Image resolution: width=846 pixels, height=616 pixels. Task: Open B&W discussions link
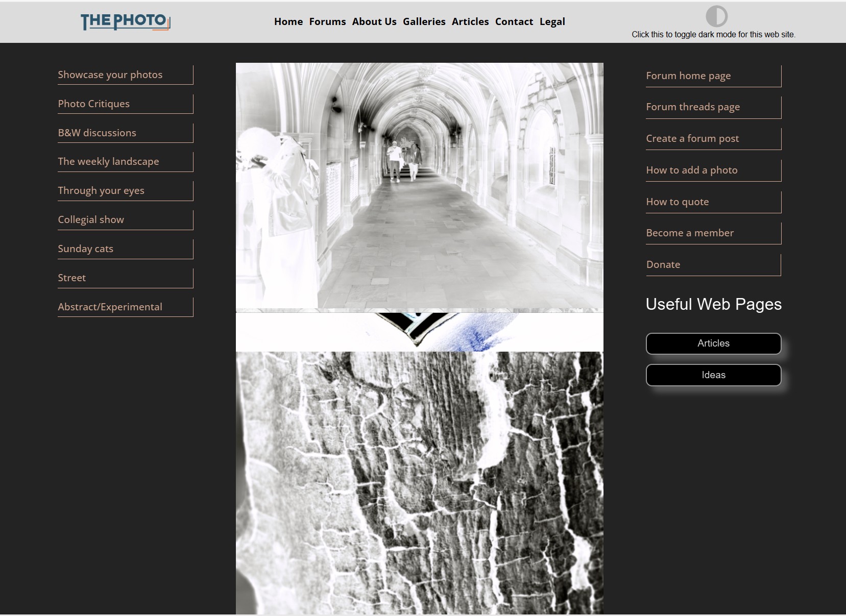[x=125, y=133]
